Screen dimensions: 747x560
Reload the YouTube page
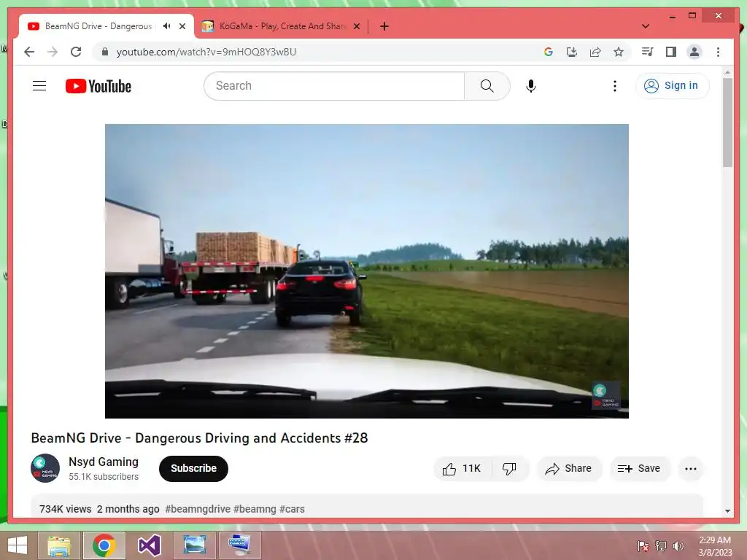point(76,52)
